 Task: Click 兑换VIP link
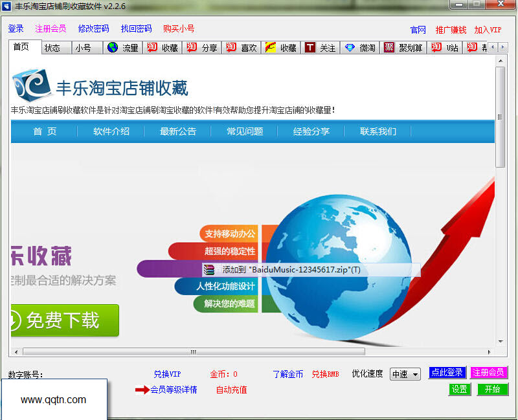168,374
